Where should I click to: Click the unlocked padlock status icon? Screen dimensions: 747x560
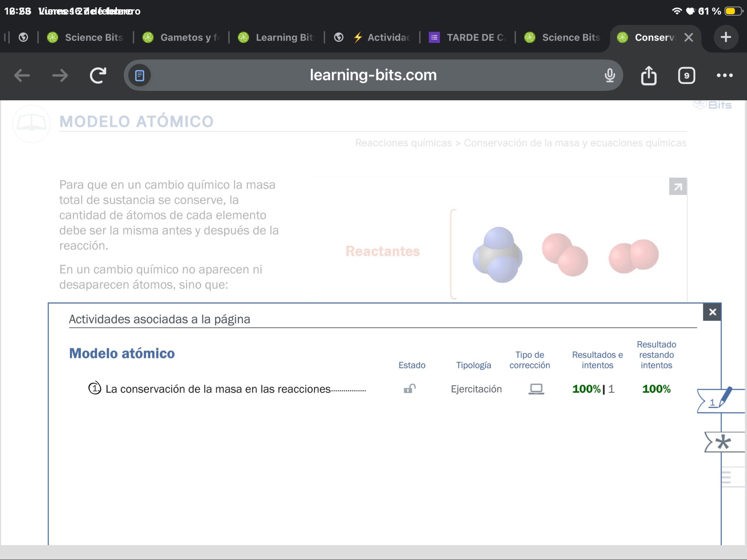tap(410, 389)
